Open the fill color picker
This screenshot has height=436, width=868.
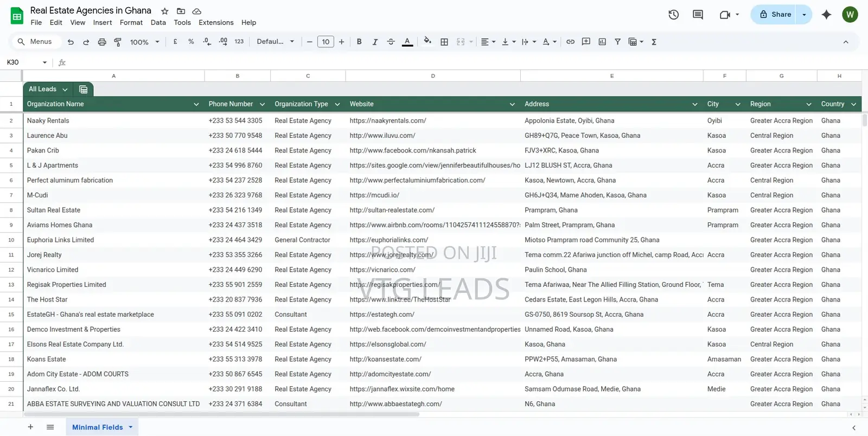pos(427,41)
